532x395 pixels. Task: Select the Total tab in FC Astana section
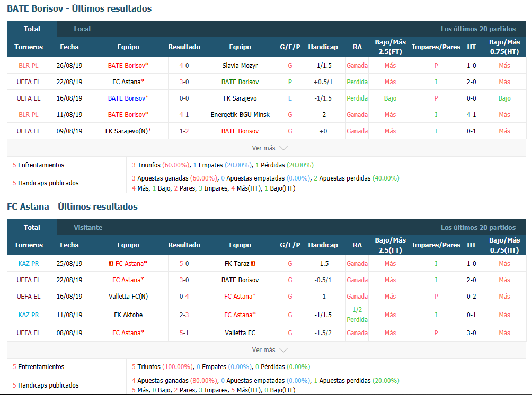[32, 227]
